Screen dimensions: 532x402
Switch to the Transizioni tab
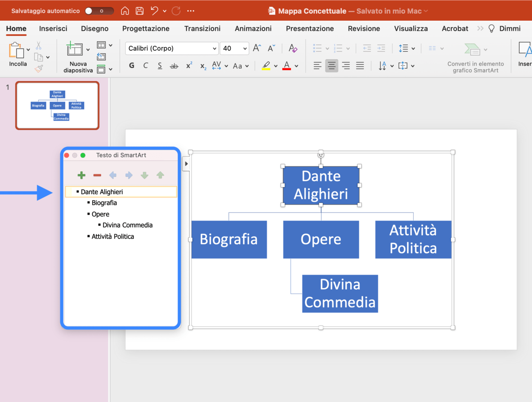click(x=202, y=28)
